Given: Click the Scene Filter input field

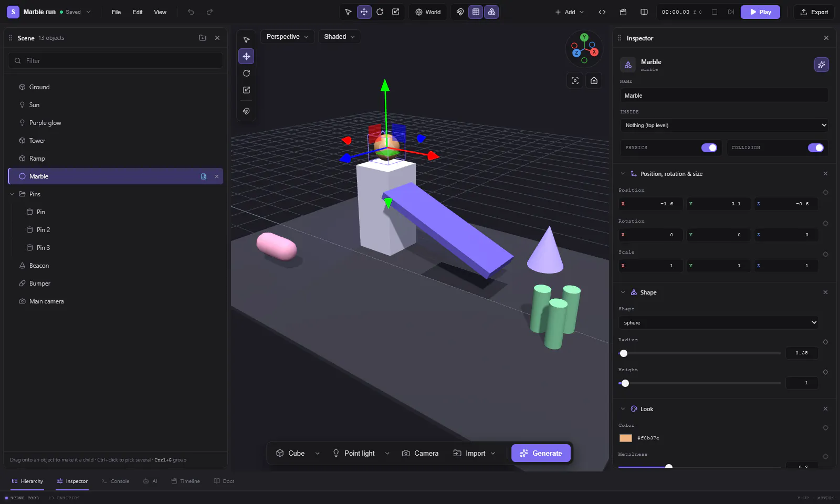Looking at the screenshot, I should [115, 61].
